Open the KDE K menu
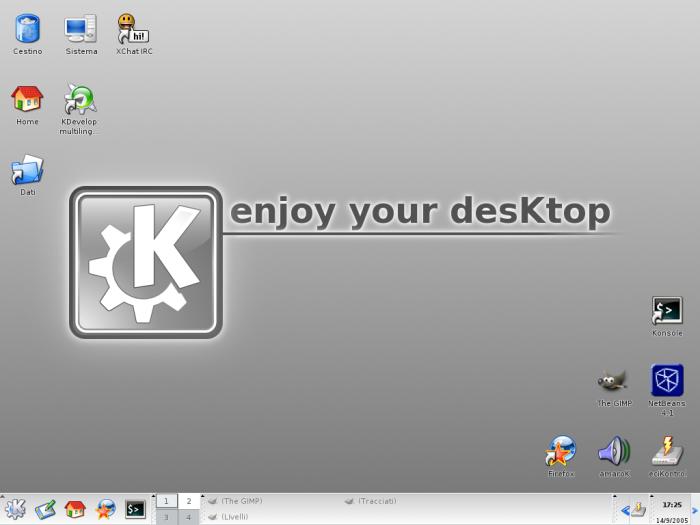700x525 pixels. pyautogui.click(x=15, y=509)
